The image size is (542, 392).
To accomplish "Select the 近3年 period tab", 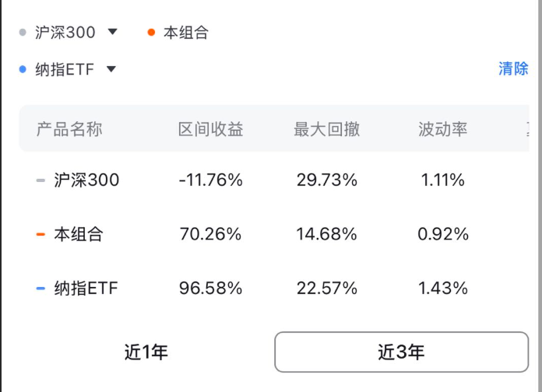I will 401,352.
